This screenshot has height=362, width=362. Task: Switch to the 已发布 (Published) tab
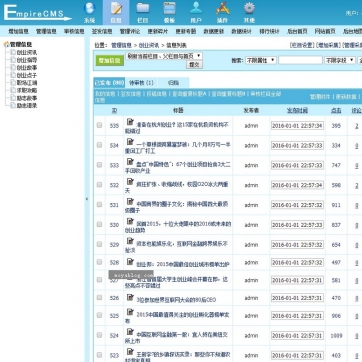(x=109, y=83)
